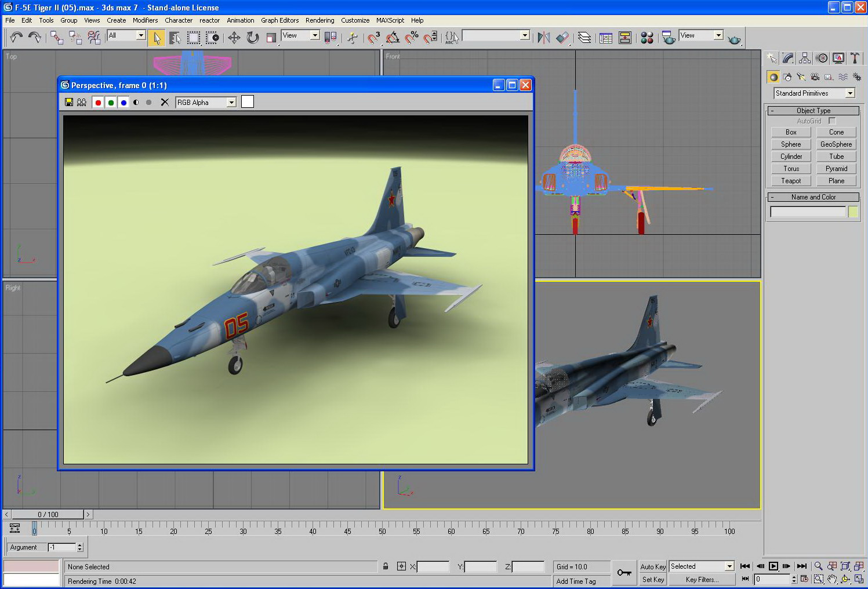The image size is (868, 589).
Task: Switch to the Hierarchy panel tab
Action: (805, 58)
